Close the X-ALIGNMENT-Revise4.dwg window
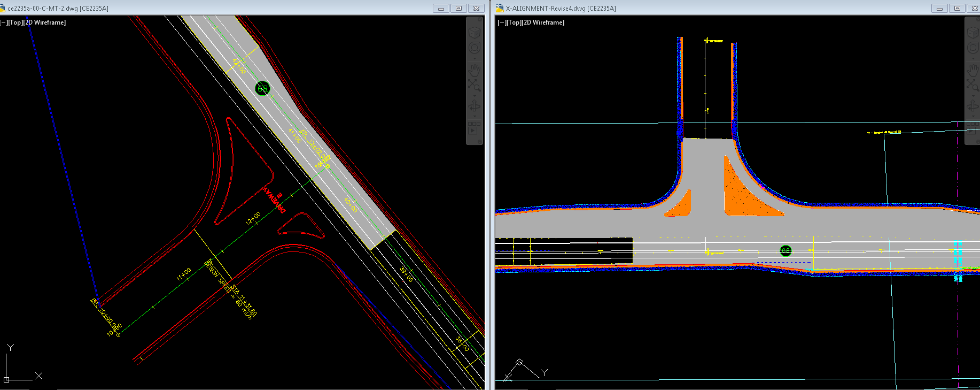Viewport: 980px width, 390px height. pos(975,8)
